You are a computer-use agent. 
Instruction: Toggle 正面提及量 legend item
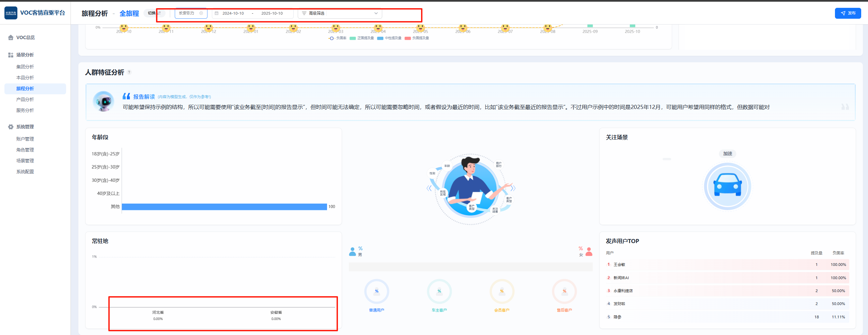362,38
